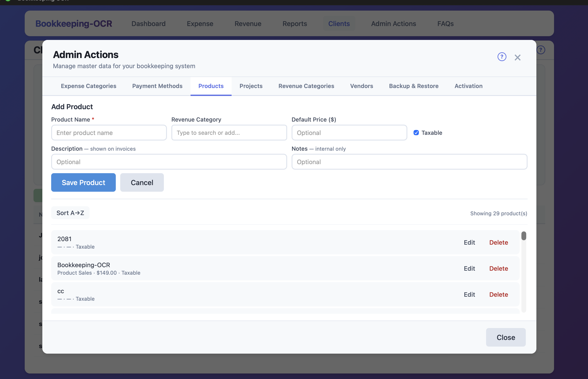Click into the Description field
The image size is (588, 379).
pyautogui.click(x=169, y=162)
